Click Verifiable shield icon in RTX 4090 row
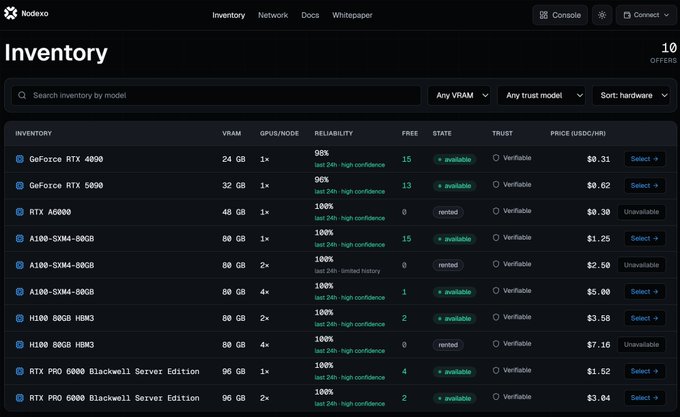Screen dimensions: 680x417 [x=496, y=158]
